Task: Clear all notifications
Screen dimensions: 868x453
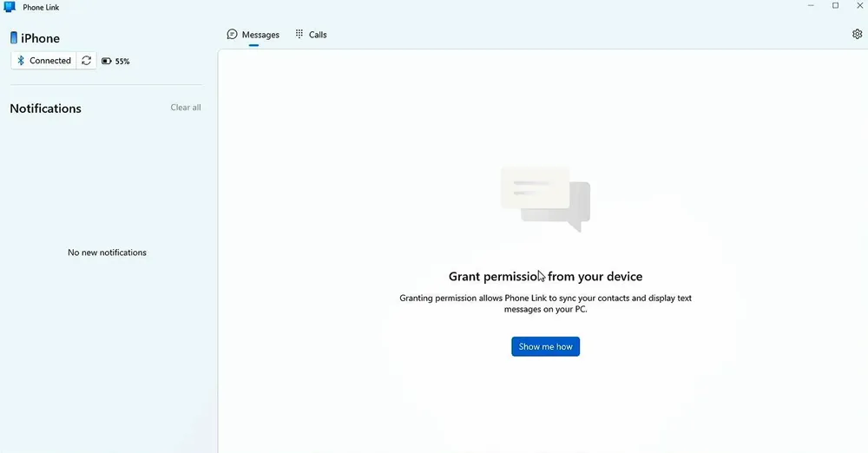Action: [x=186, y=108]
